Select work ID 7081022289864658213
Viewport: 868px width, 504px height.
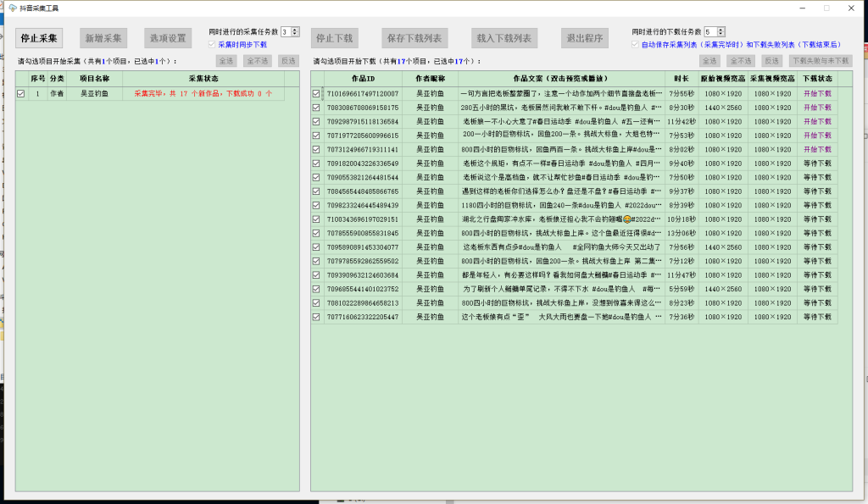363,303
